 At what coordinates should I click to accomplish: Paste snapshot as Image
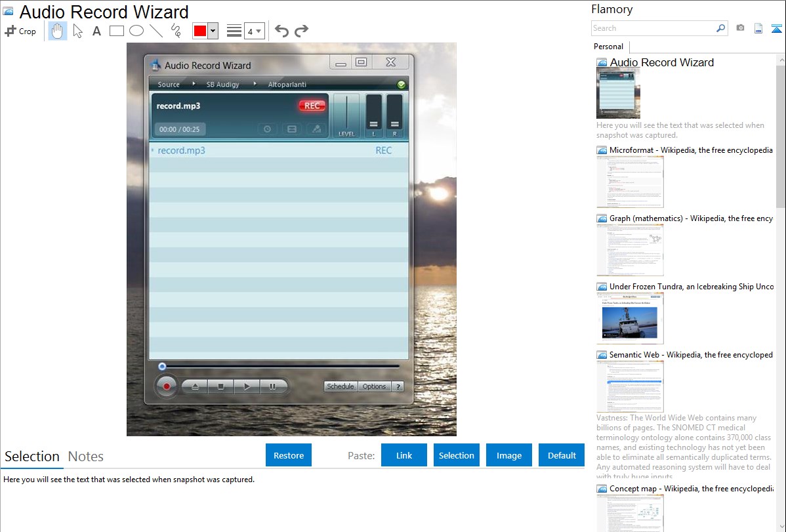pos(509,455)
